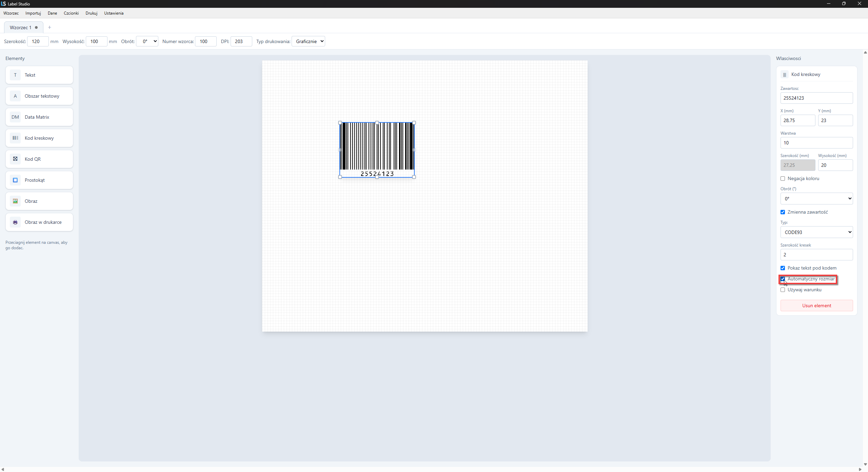Choose the Prostokąt rectangle icon
Viewport: 868px width, 472px height.
pos(15,180)
